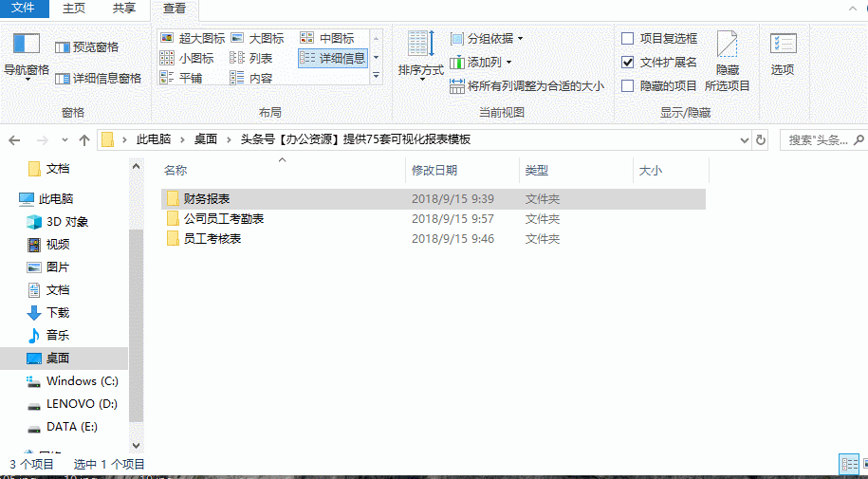Select 桌面 in navigation pane
868x479 pixels.
tap(64, 359)
